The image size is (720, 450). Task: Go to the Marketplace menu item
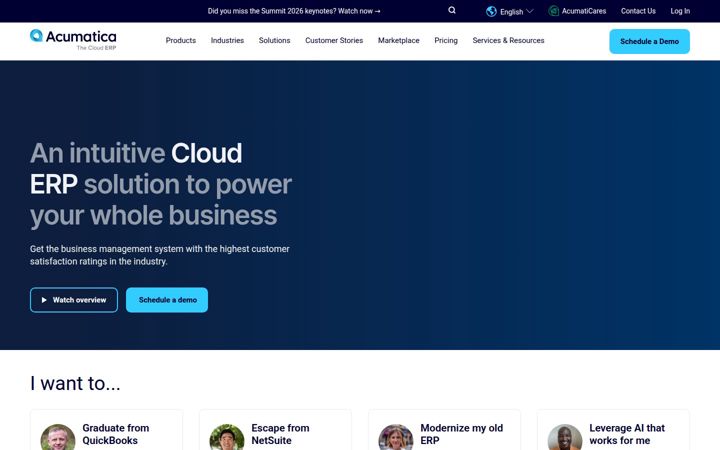pyautogui.click(x=399, y=40)
